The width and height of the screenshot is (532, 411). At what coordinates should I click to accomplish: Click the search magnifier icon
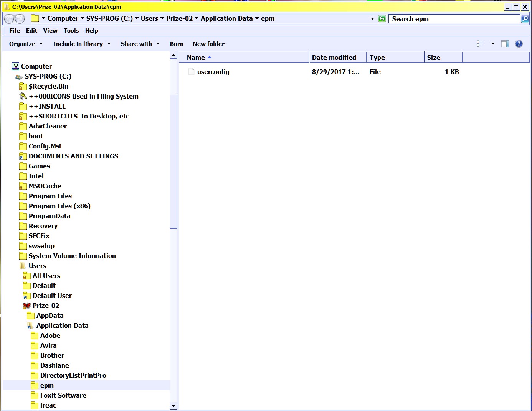(x=524, y=19)
